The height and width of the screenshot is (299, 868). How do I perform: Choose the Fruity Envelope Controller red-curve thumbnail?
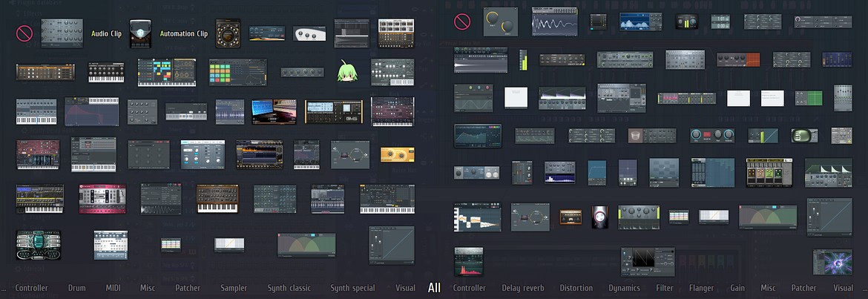[x=92, y=112]
